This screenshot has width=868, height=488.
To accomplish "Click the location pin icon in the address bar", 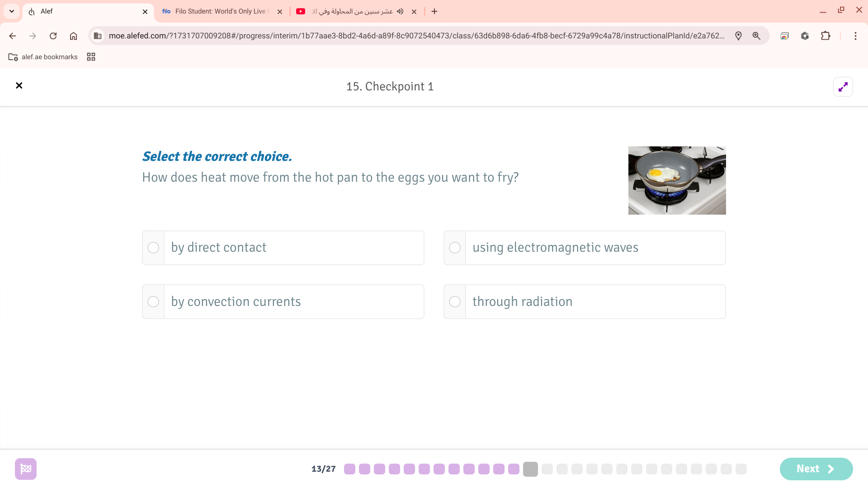I will point(738,36).
